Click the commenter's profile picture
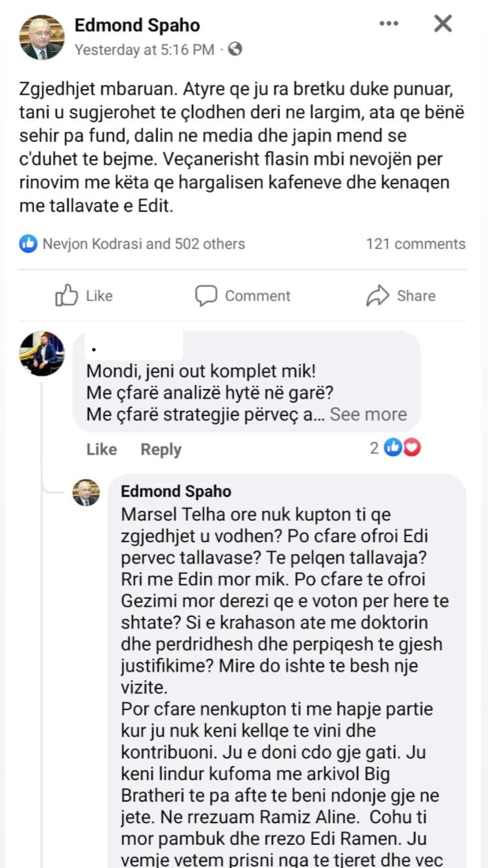 tap(42, 354)
